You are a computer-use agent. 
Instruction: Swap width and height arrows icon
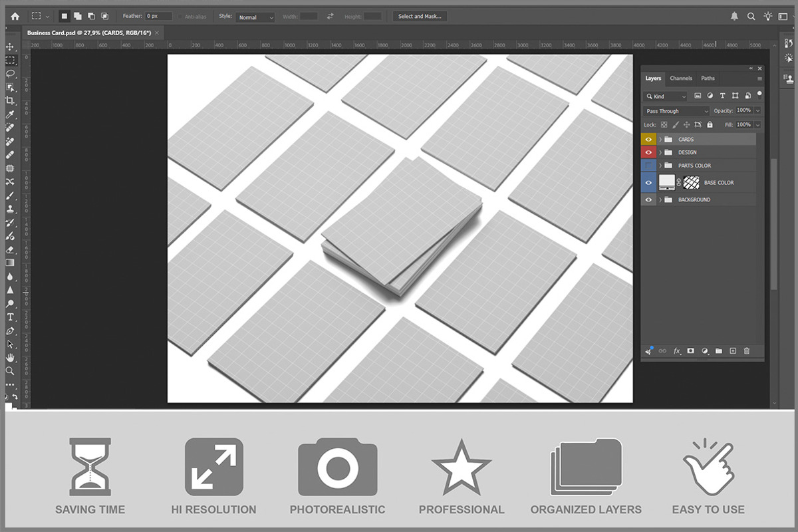(x=330, y=17)
